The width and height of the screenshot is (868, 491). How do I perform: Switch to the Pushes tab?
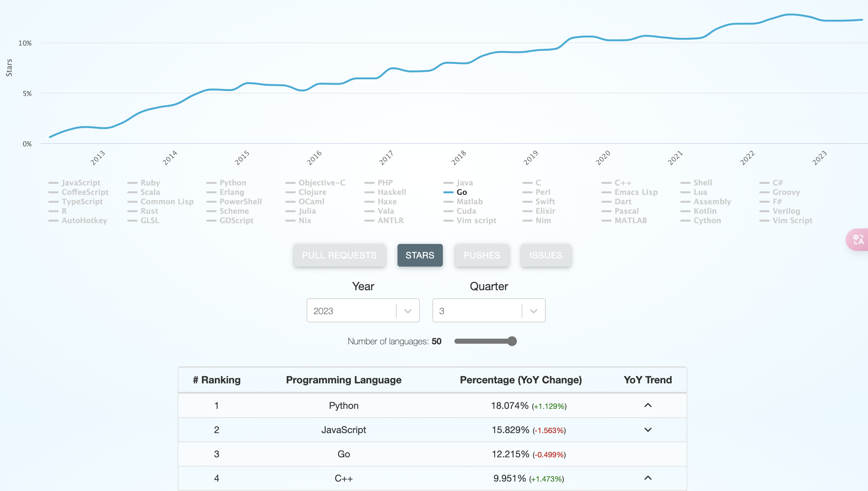[x=481, y=255]
